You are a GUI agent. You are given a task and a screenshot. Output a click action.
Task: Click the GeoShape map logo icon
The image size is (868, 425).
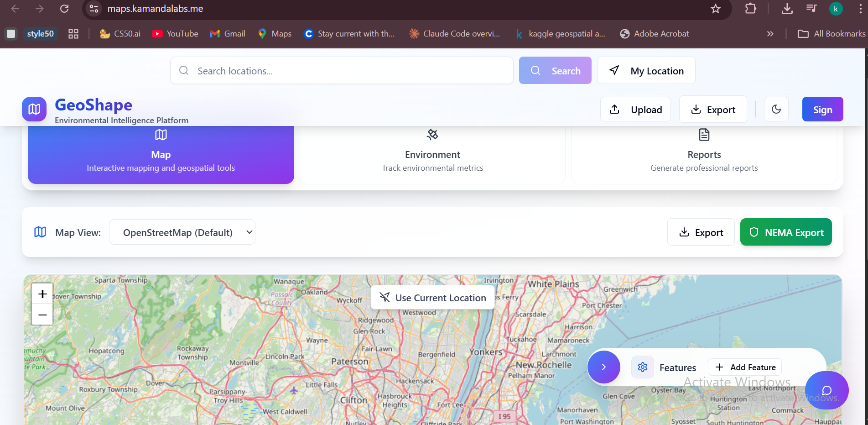(x=34, y=109)
